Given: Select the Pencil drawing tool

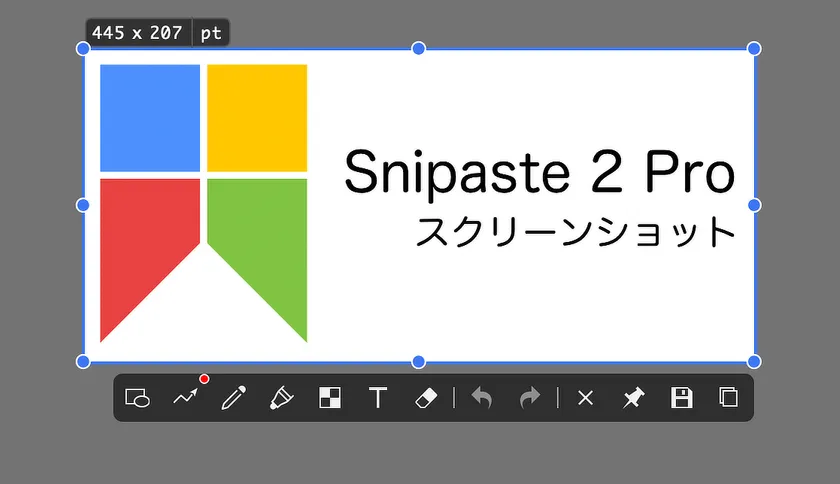Looking at the screenshot, I should [x=233, y=398].
